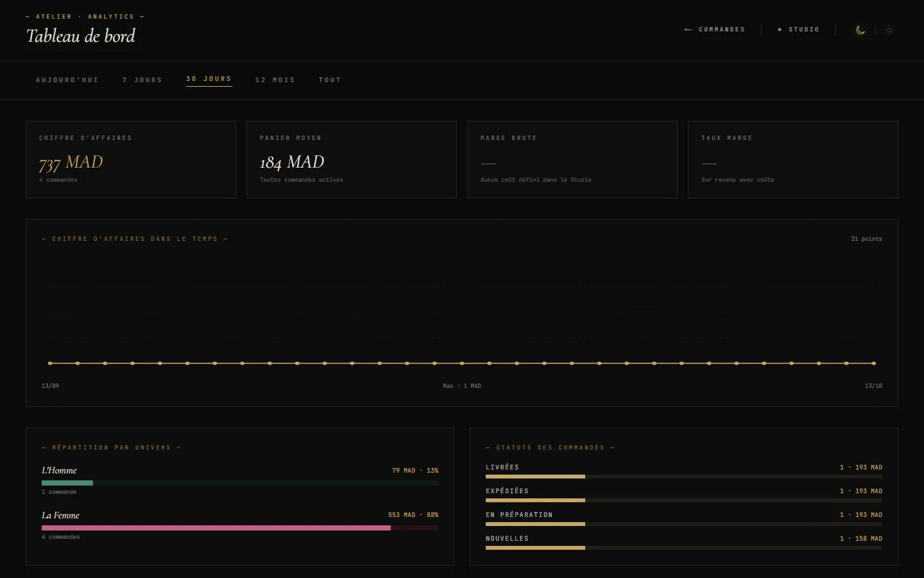Click the "31 points" chart label

867,239
